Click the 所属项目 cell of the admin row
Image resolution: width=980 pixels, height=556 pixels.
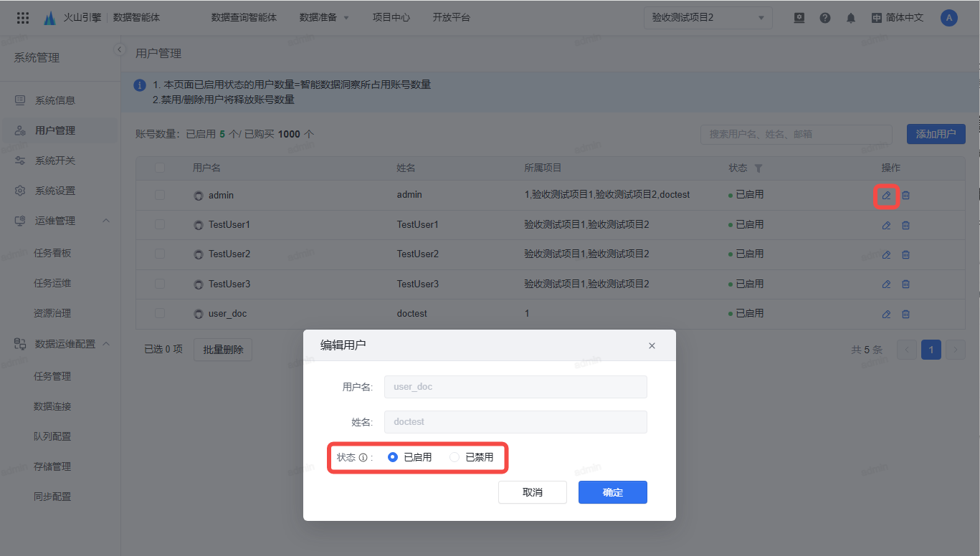click(606, 195)
